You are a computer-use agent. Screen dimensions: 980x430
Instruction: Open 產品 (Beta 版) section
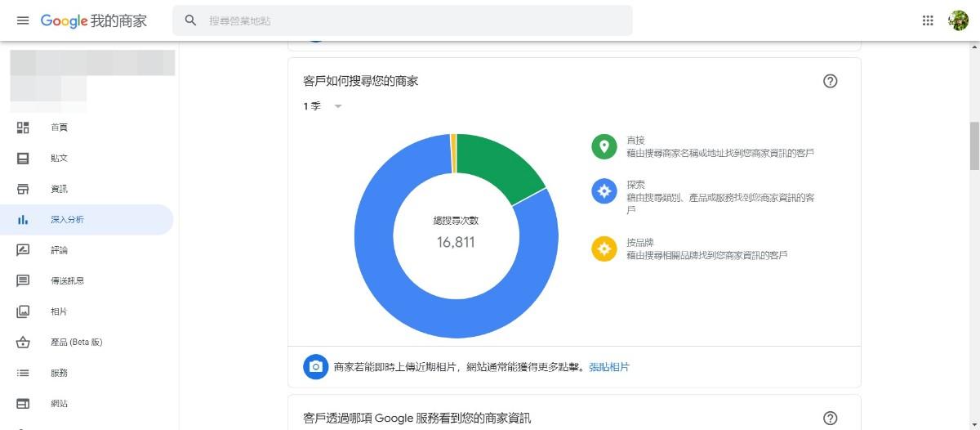(x=76, y=342)
